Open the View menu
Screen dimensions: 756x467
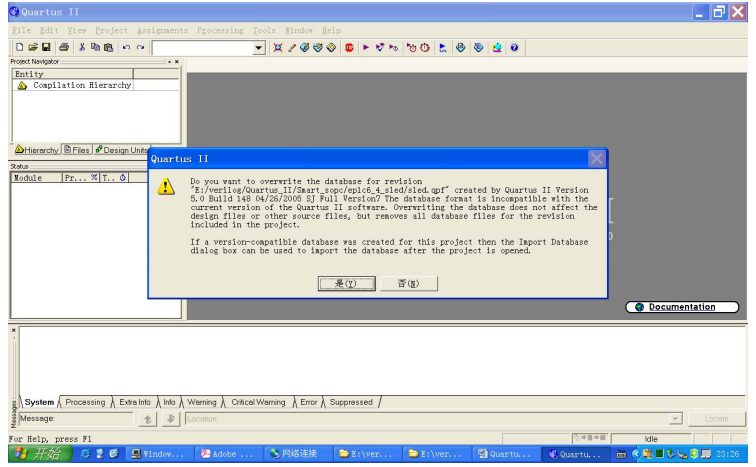(x=77, y=30)
